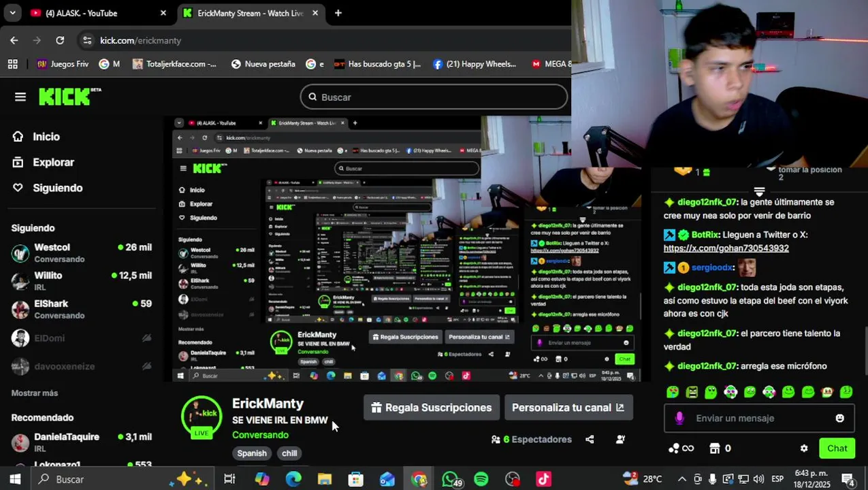868x490 pixels.
Task: Click sergioodx username in chat
Action: point(712,268)
